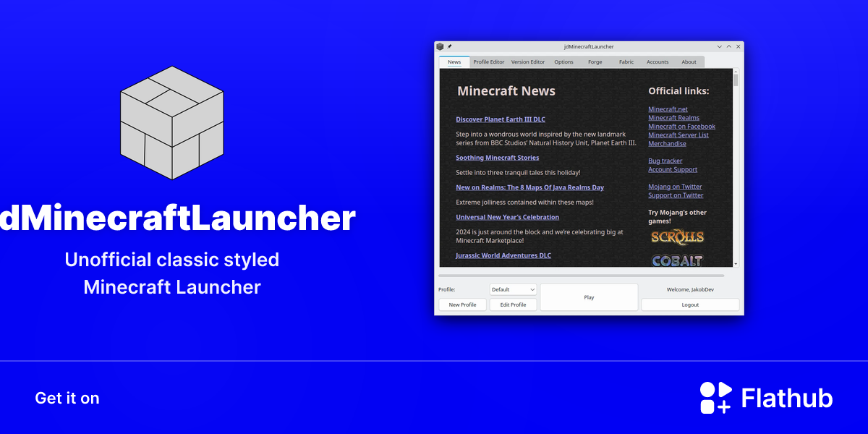Screen dimensions: 868x434
Task: Click the Profile: label
Action: 447,289
